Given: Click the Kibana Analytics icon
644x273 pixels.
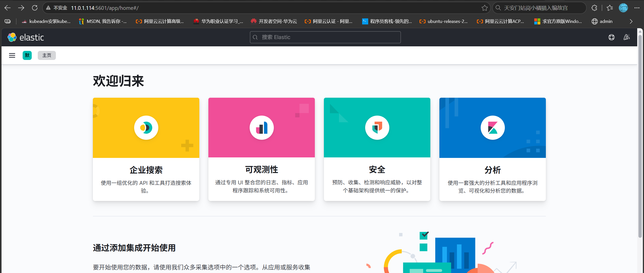Looking at the screenshot, I should point(493,128).
